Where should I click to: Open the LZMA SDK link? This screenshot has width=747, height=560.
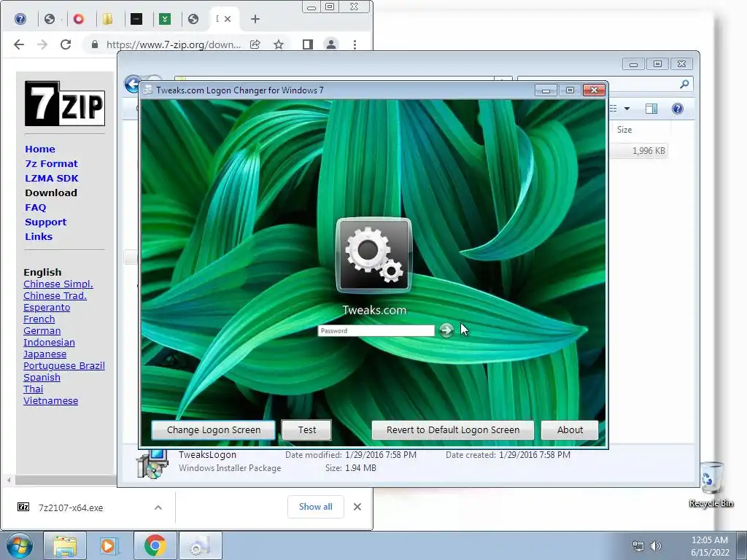52,179
